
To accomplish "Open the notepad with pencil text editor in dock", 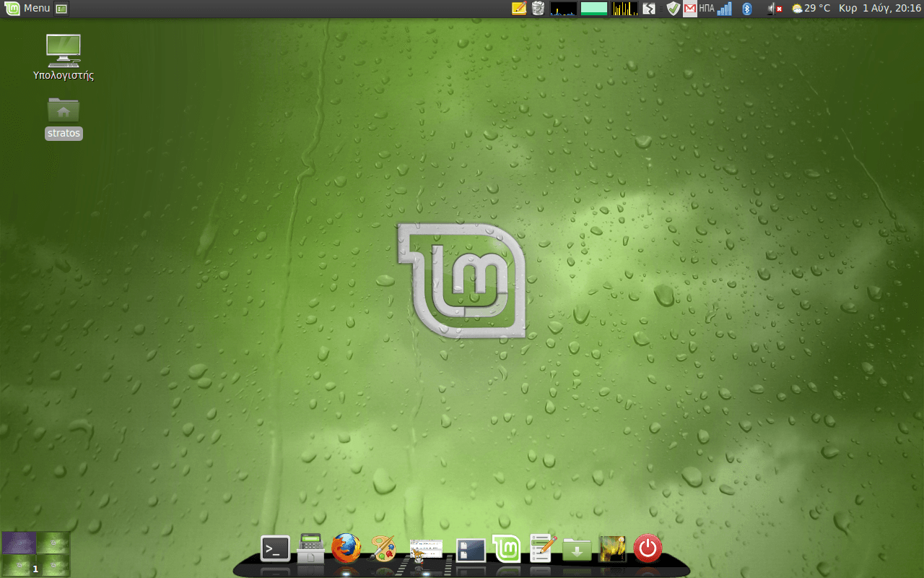I will tap(541, 548).
